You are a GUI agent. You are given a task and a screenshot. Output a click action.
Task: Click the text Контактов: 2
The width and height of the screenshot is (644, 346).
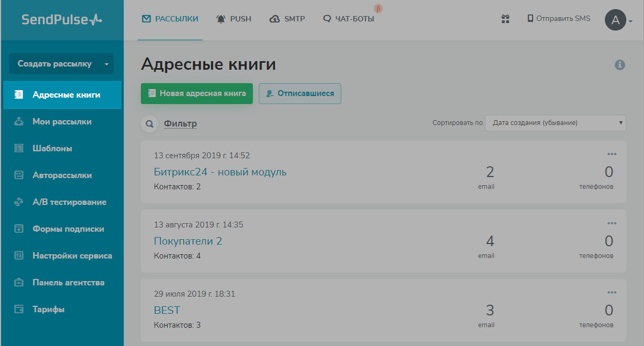(x=177, y=187)
